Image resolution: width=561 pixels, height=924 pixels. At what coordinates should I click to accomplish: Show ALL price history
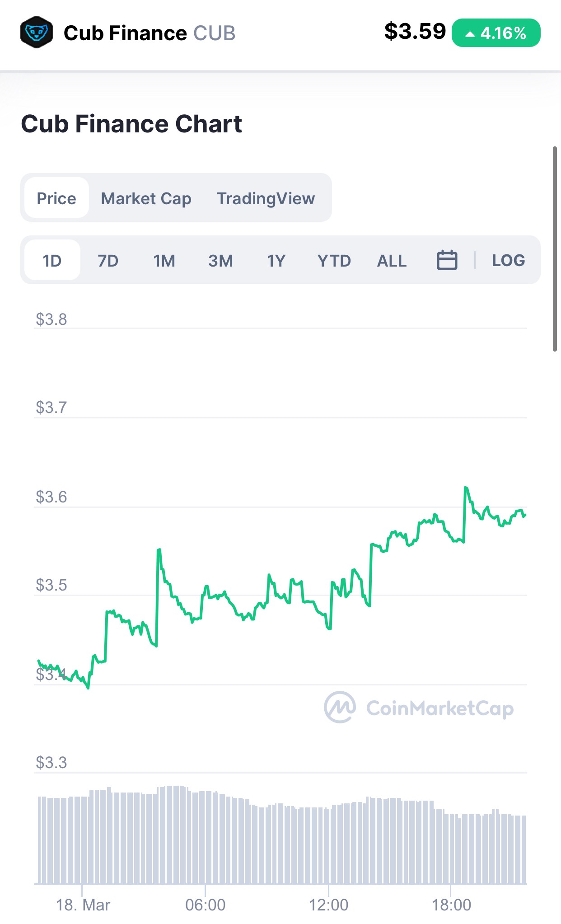coord(392,261)
